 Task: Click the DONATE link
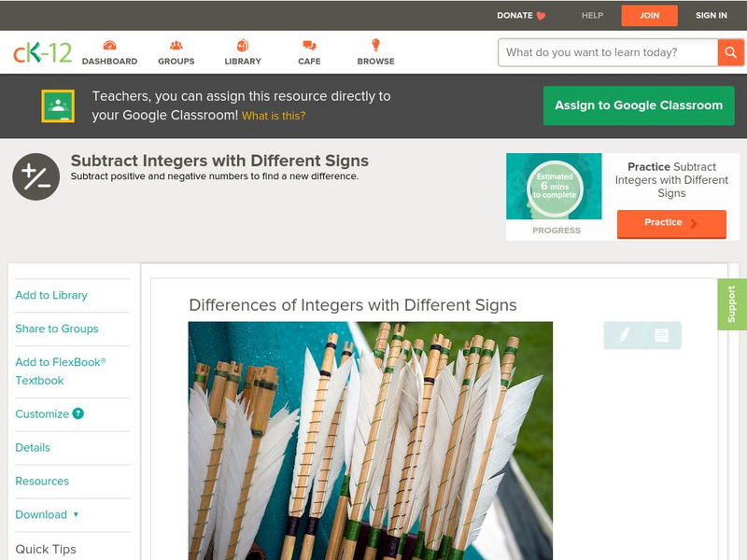[x=514, y=15]
